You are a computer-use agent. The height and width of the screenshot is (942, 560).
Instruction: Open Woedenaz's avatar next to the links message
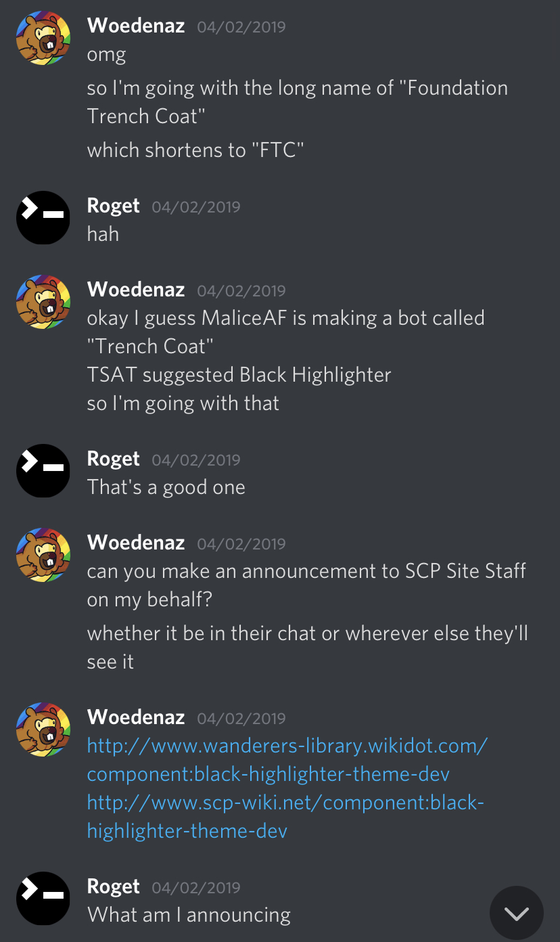tap(43, 730)
